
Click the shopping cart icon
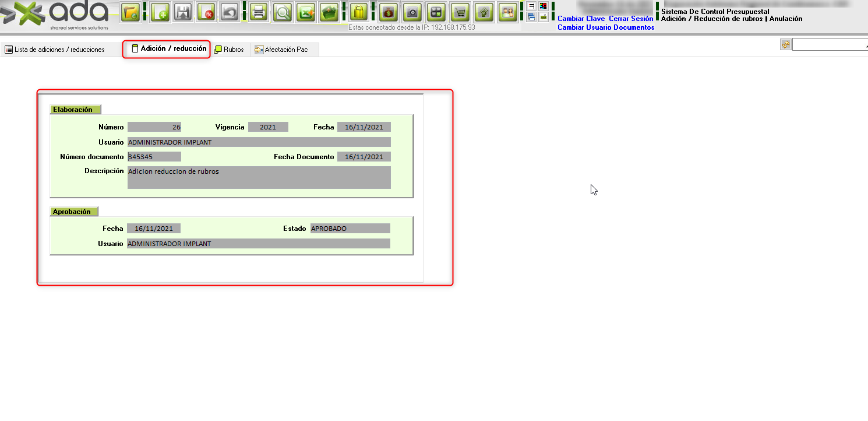click(x=460, y=12)
